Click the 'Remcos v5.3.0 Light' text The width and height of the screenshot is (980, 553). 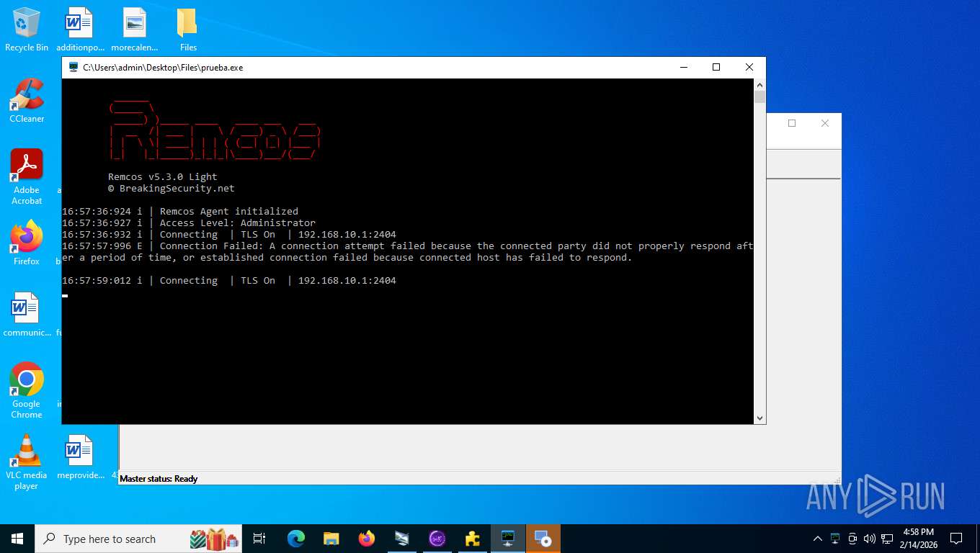163,176
